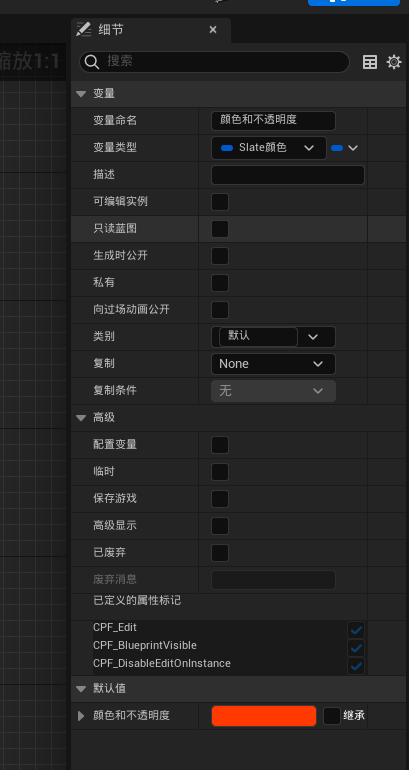Enable the 生成时公开 checkbox
Viewport: 409px width, 770px height.
coord(219,256)
